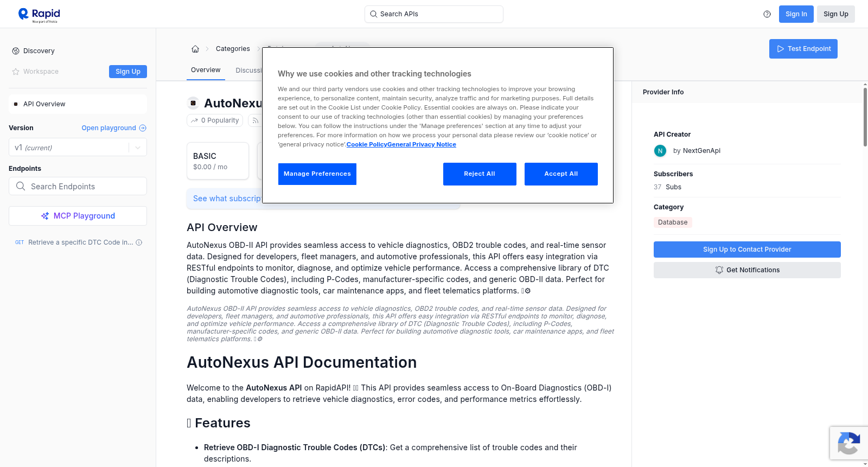Click the AutoNexus API logo icon
This screenshot has width=868, height=467.
point(193,103)
